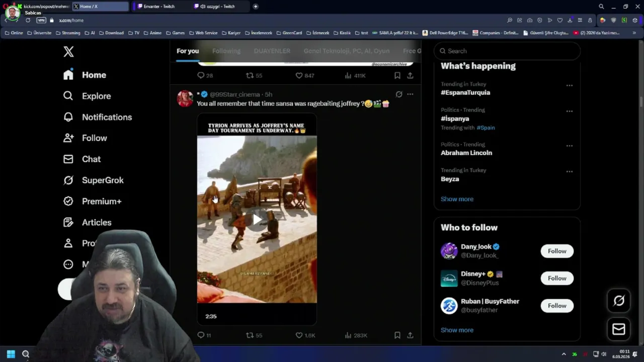Like the 99Starr_cinema post with 1.6K likes

click(x=305, y=335)
